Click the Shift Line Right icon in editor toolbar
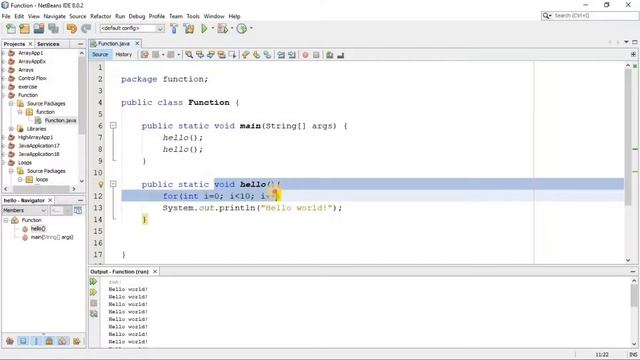This screenshot has width=640, height=360. point(292,55)
